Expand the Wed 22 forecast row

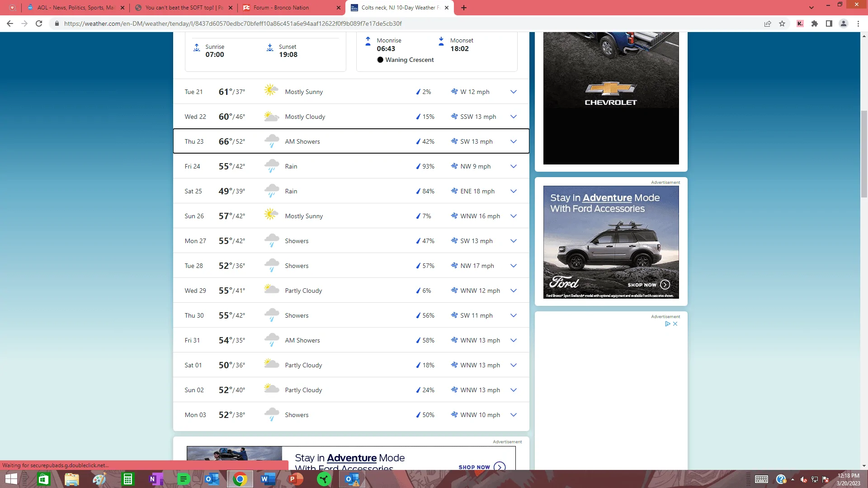tap(514, 117)
